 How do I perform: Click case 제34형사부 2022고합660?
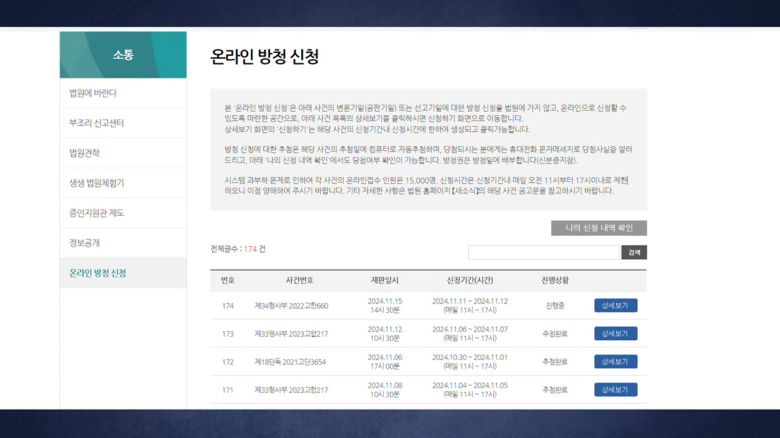[x=291, y=306]
